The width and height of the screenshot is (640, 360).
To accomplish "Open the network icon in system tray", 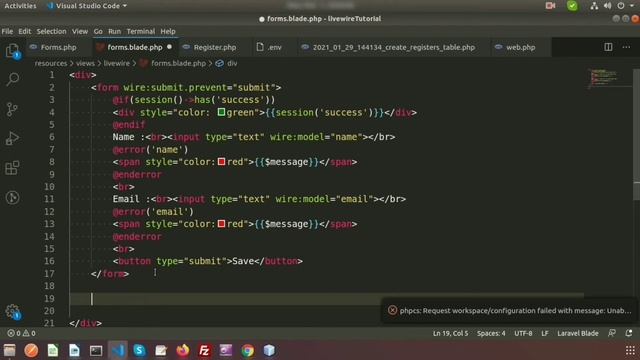I will pos(594,6).
